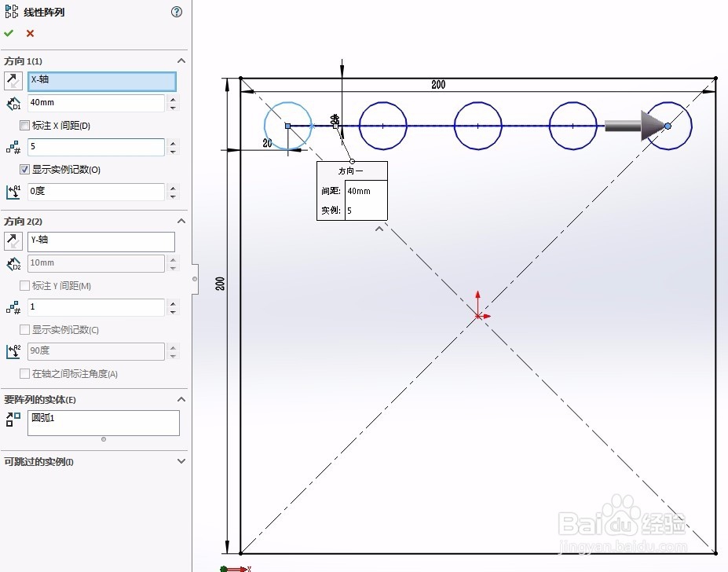Click the vertical 200 dimension text

click(220, 284)
